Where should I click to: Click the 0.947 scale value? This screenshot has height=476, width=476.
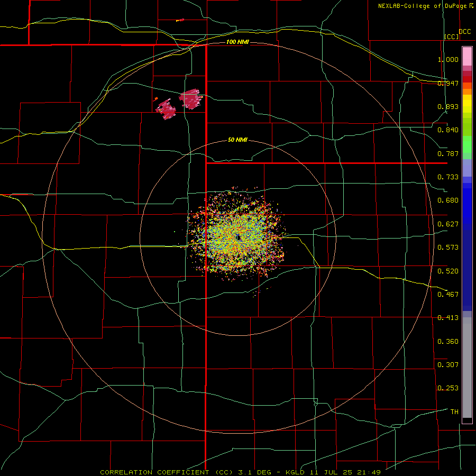[x=448, y=83]
